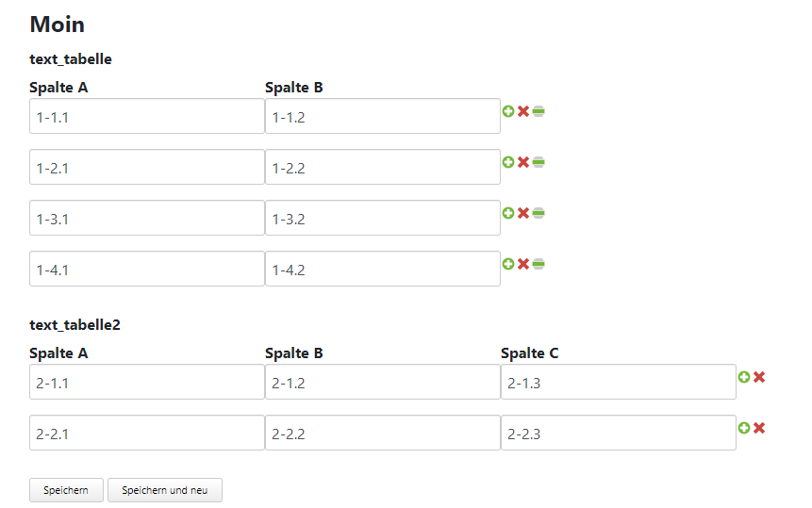Click the 2-1.1 text input
Screen dimensions: 812x508
click(147, 383)
